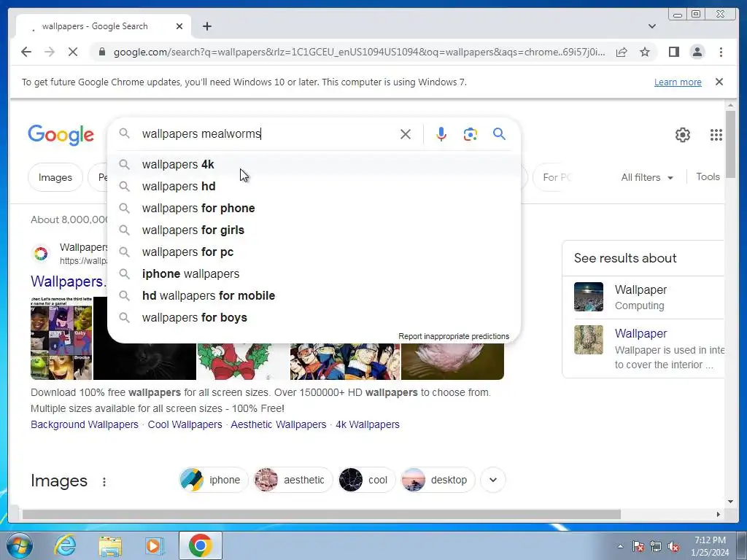Screen dimensions: 747x560
Task: Open the tab search dropdown arrow
Action: coord(651,26)
